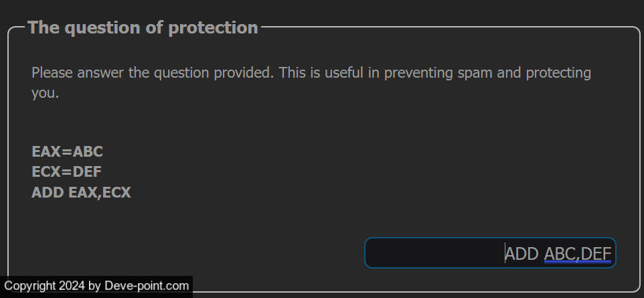Click "The question of protection" heading
Screen dimensions: 644x298
(x=143, y=27)
